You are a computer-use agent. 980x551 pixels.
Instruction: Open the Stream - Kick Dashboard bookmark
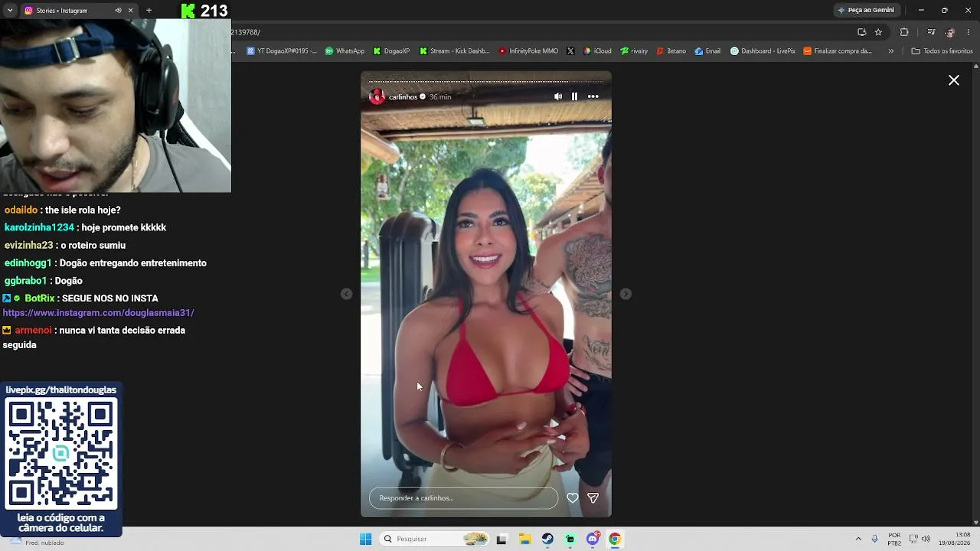(x=454, y=51)
